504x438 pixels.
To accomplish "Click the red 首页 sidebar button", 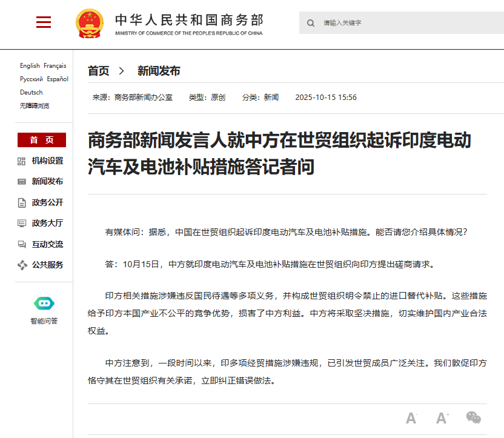I will click(41, 140).
